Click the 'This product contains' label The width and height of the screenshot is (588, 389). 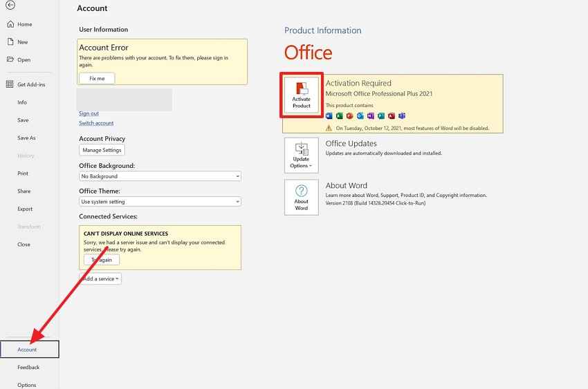[349, 105]
